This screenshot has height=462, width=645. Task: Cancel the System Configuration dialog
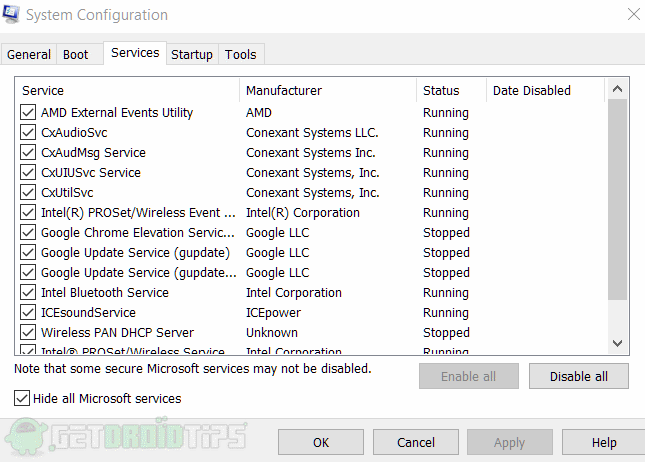pos(416,442)
